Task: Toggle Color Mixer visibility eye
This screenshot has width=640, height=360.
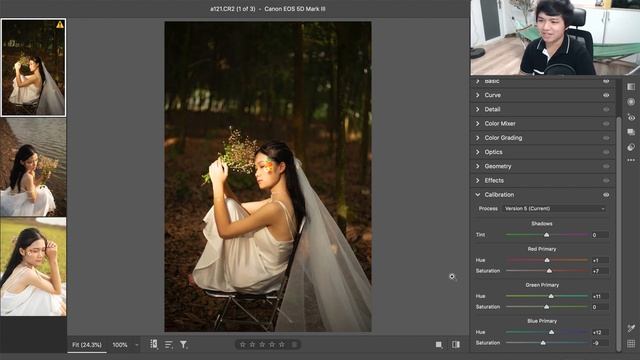Action: click(606, 124)
